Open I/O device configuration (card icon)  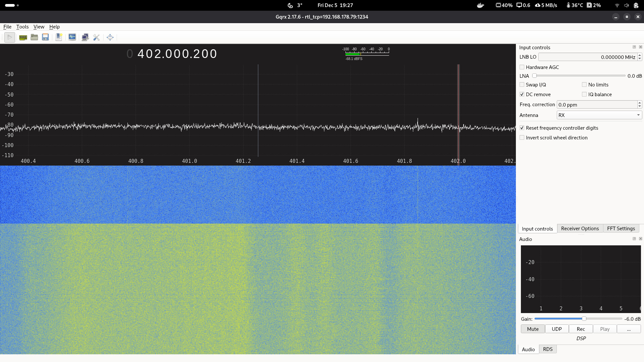tap(23, 37)
